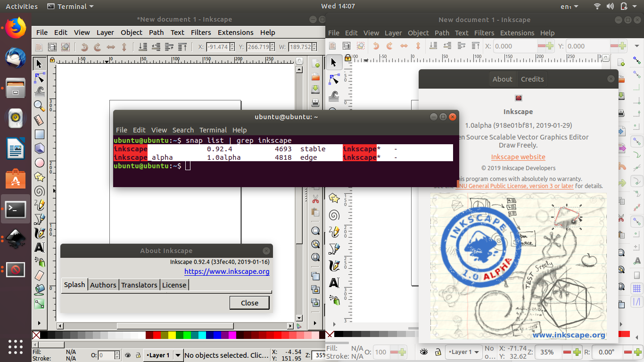Pick cyan swatch in left Inkscape palette

coord(202,335)
